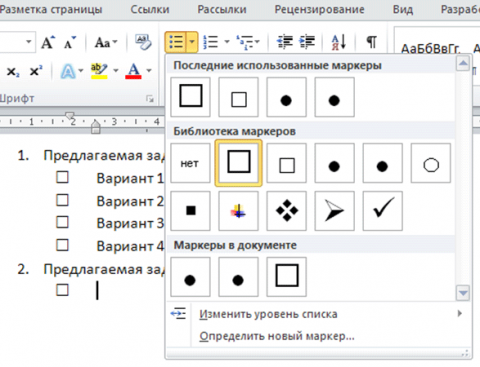Open the numbered list dropdown arrow
Viewport: 480px width, 367px height.
pos(227,42)
